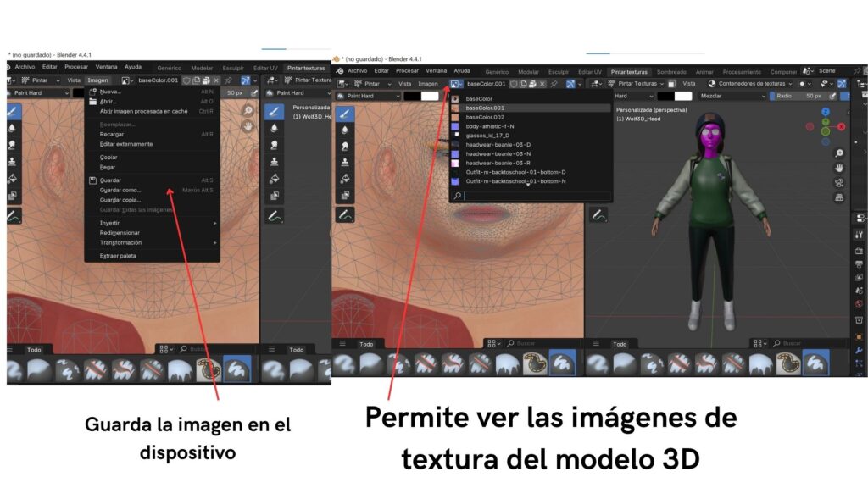Toggle blue gizmo button in right 3D viewport header
This screenshot has height=488, width=868.
[842, 84]
